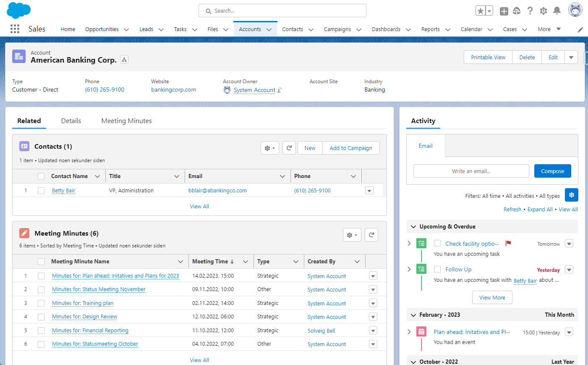Image resolution: width=588 pixels, height=365 pixels.
Task: Click the Favorites star icon
Action: pyautogui.click(x=480, y=11)
